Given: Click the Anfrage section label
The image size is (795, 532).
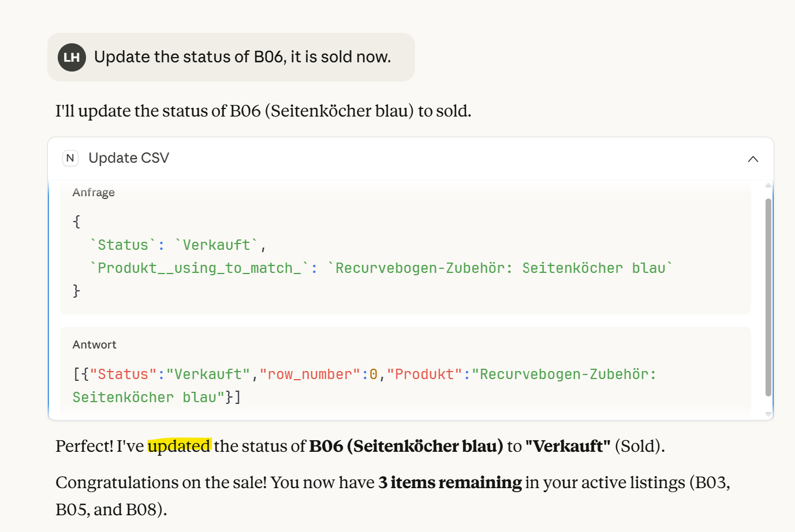Looking at the screenshot, I should [x=94, y=193].
